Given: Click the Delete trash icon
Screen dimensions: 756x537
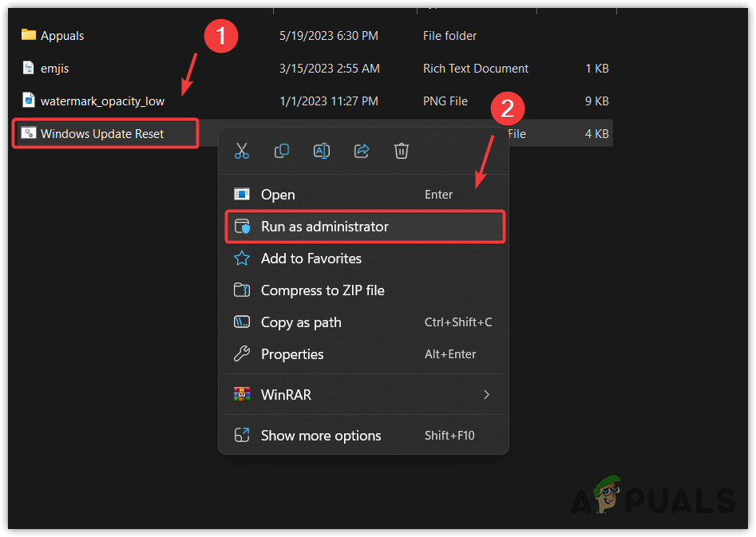Looking at the screenshot, I should coord(401,151).
